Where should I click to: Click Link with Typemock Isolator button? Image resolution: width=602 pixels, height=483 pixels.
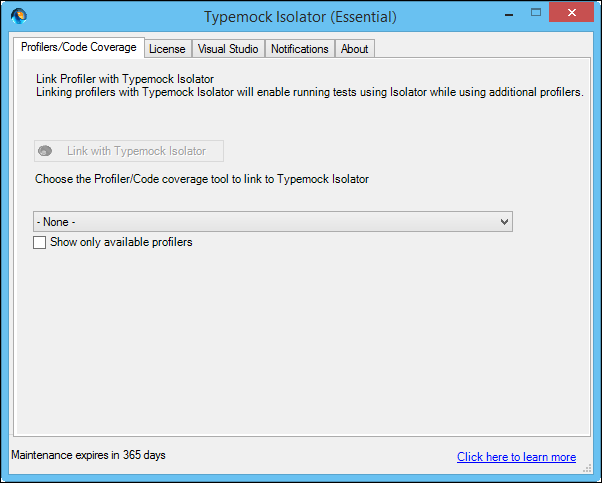(129, 151)
